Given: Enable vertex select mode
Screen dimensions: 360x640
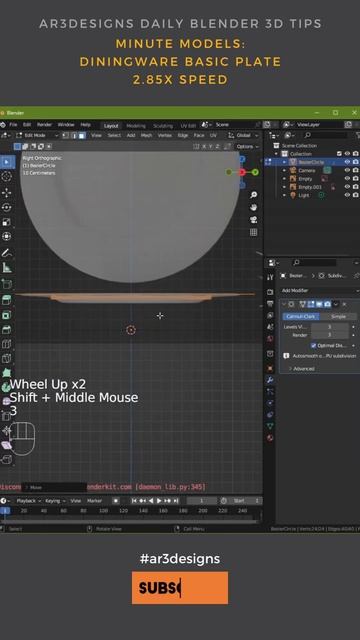Looking at the screenshot, I should click(66, 136).
